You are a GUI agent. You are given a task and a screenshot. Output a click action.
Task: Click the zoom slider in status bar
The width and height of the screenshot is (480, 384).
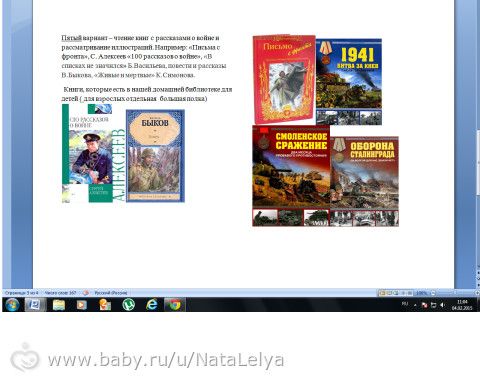click(455, 293)
